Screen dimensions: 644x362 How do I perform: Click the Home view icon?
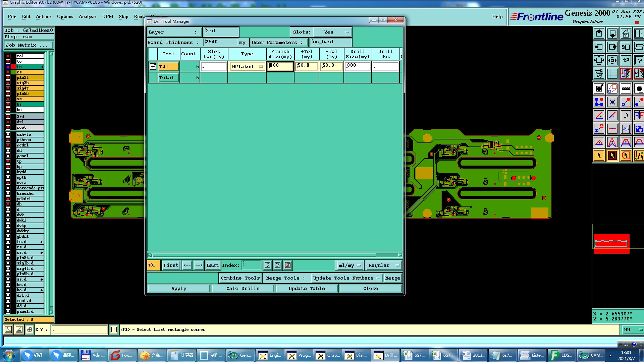click(x=626, y=34)
